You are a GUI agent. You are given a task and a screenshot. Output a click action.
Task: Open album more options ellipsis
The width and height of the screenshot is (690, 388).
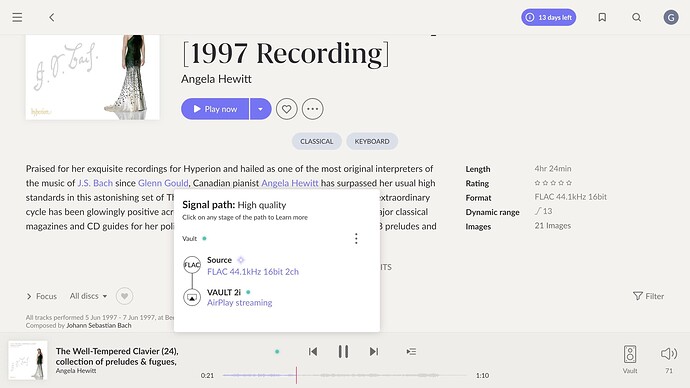click(312, 109)
